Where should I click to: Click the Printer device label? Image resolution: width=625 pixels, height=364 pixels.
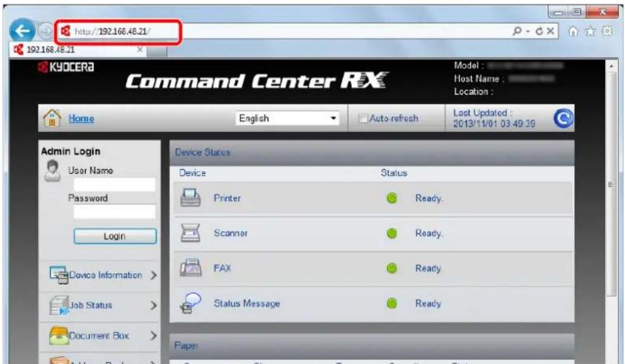[x=227, y=198]
